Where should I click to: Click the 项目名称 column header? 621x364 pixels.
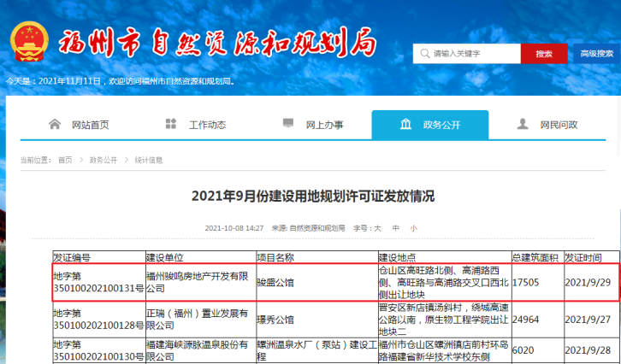coord(317,257)
